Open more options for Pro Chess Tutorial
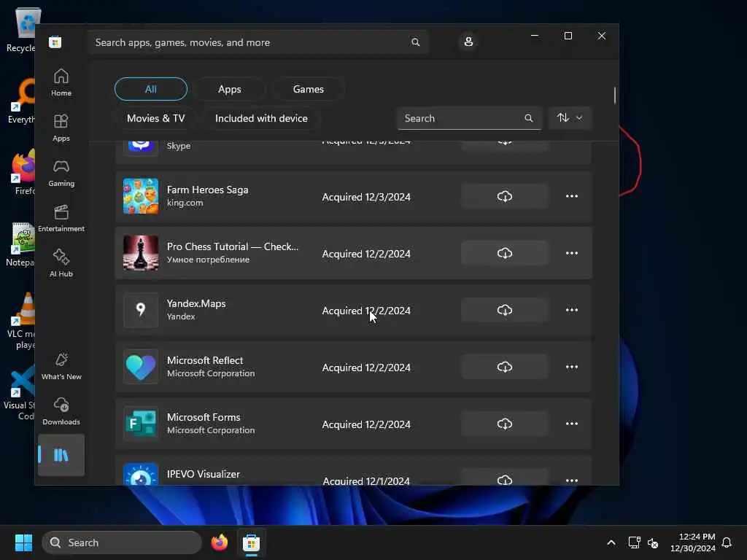 (572, 253)
